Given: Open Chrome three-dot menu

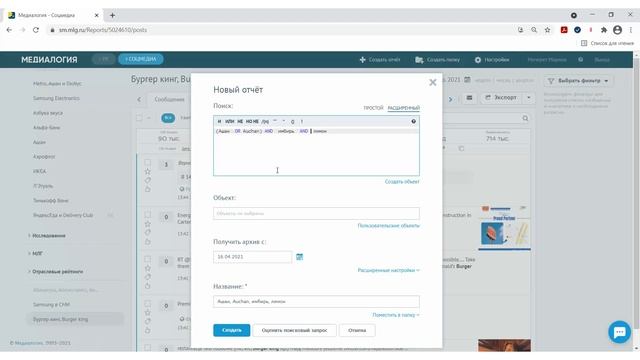Looking at the screenshot, I should 631,30.
